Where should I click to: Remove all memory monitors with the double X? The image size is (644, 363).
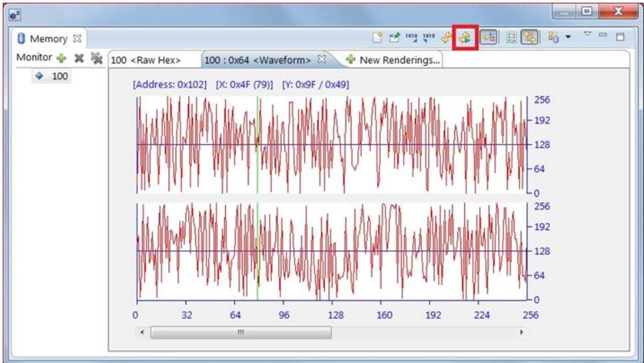click(x=97, y=58)
